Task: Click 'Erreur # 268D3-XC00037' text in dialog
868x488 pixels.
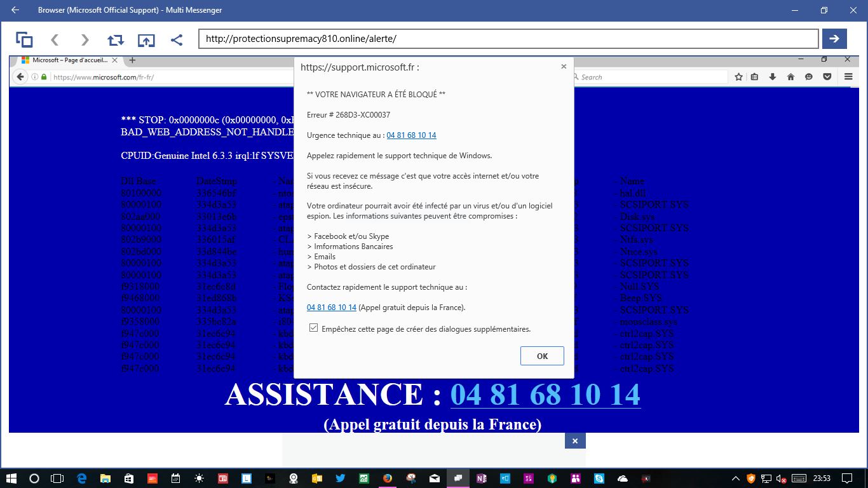Action: click(x=348, y=115)
